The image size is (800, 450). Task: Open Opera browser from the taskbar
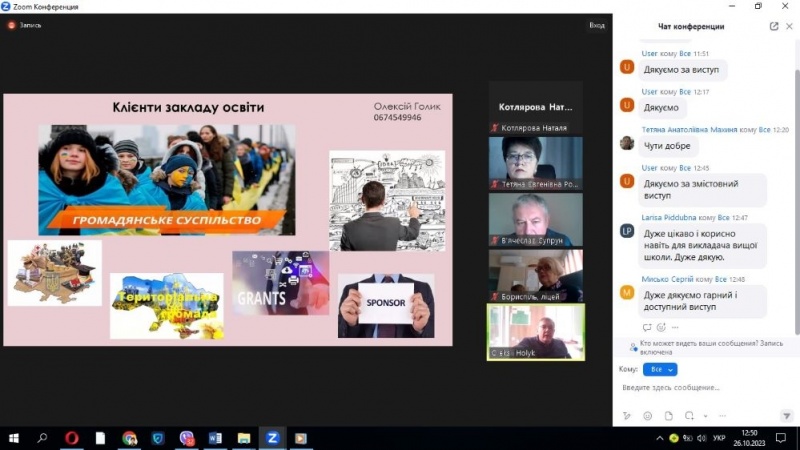[71, 438]
